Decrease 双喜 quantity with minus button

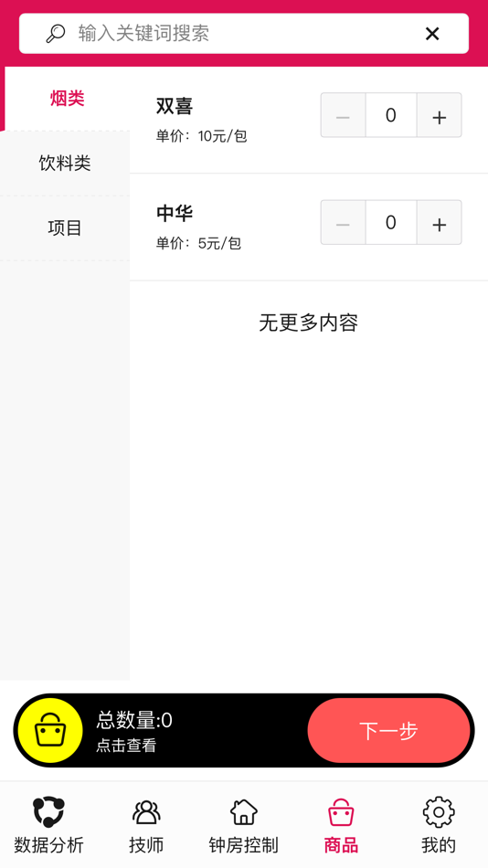(343, 115)
